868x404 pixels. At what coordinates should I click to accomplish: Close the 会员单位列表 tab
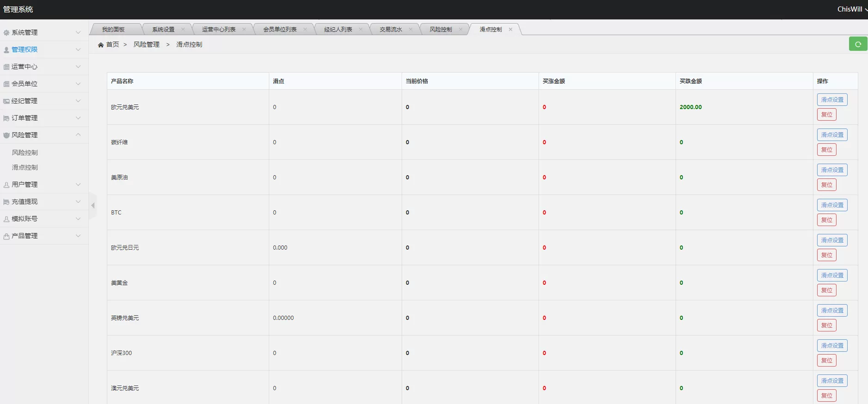pyautogui.click(x=305, y=29)
